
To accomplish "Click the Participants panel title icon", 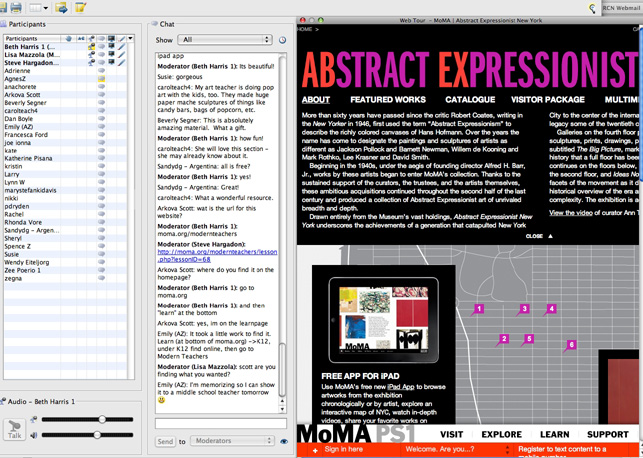I will pyautogui.click(x=3, y=24).
